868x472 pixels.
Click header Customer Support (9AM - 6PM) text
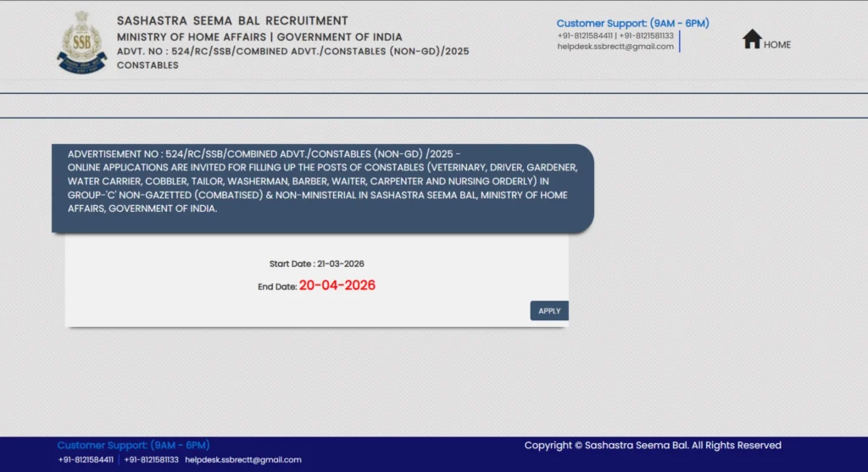632,23
